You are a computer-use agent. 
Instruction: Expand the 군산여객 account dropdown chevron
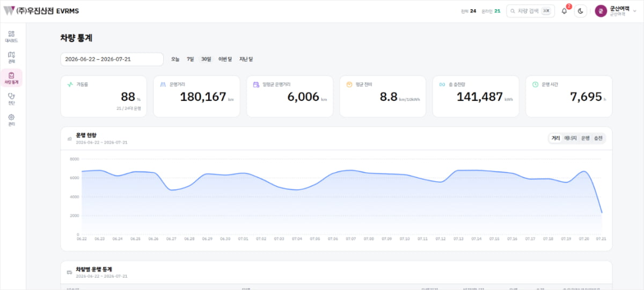point(635,11)
